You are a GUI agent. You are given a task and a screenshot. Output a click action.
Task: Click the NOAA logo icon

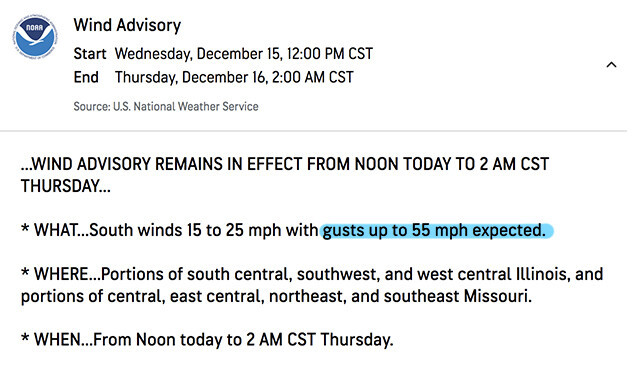coord(35,37)
